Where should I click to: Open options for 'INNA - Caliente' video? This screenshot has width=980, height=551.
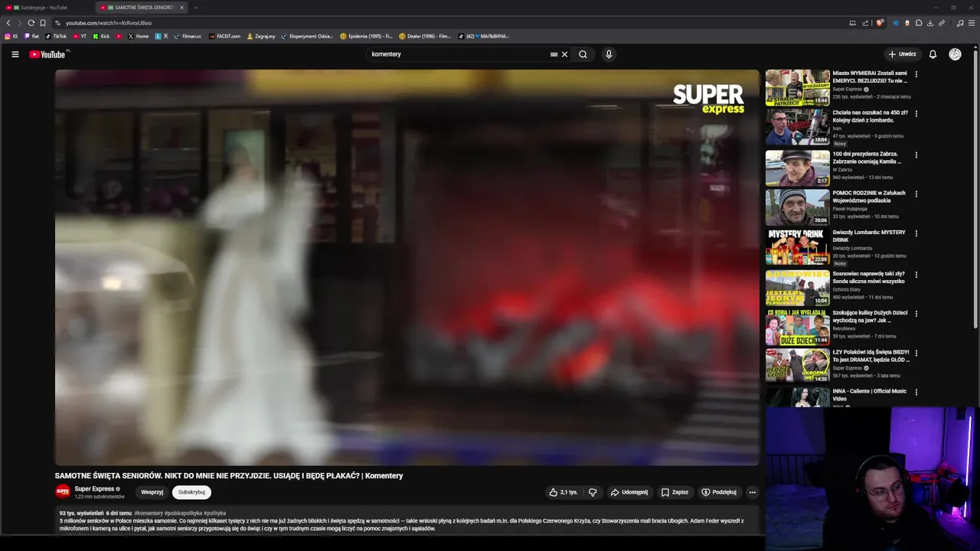coord(916,392)
